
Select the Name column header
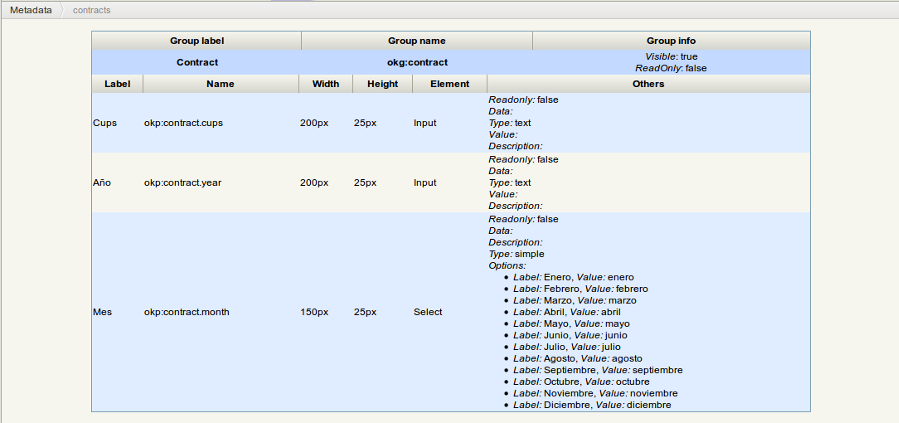220,84
